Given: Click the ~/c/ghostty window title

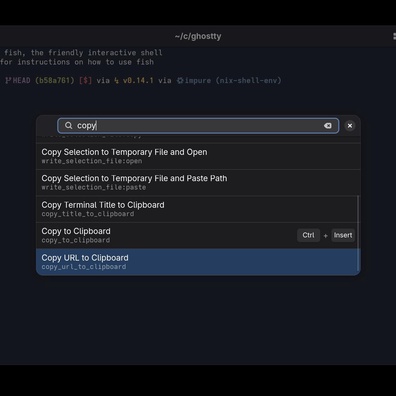Looking at the screenshot, I should coord(198,36).
